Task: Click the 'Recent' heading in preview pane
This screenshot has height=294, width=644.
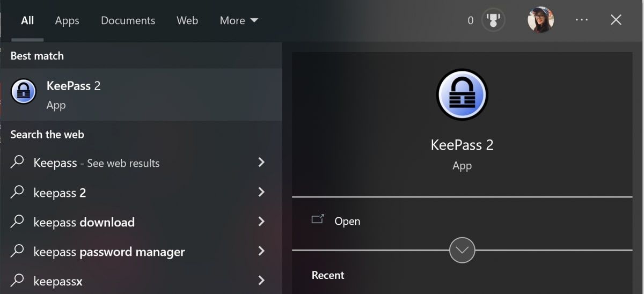Action: pyautogui.click(x=328, y=275)
